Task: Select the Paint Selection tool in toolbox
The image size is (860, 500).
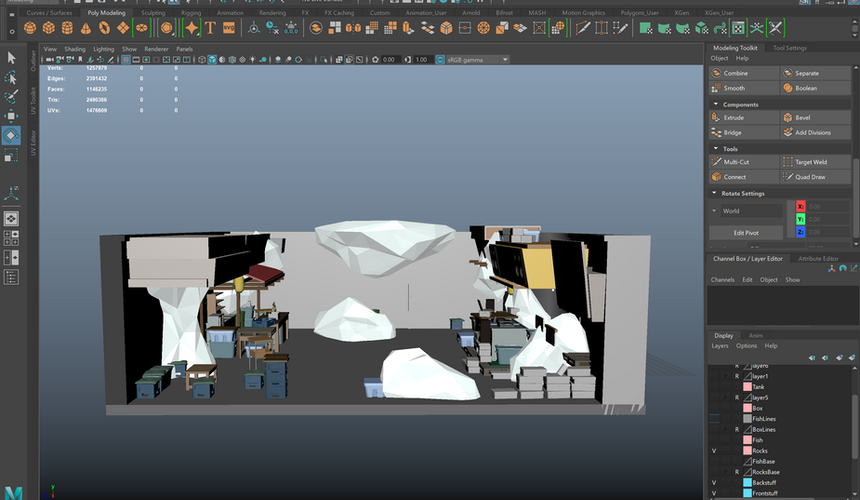Action: click(11, 96)
